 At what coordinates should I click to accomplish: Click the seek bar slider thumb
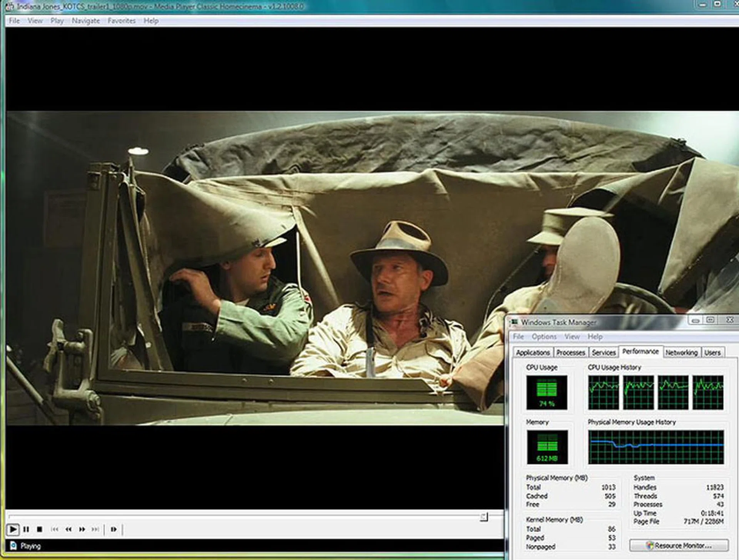click(484, 517)
